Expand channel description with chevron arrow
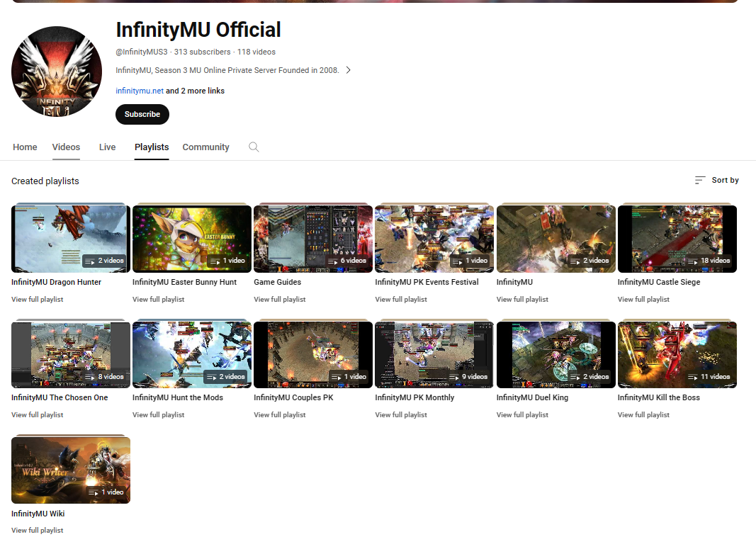Image resolution: width=756 pixels, height=549 pixels. (x=348, y=70)
